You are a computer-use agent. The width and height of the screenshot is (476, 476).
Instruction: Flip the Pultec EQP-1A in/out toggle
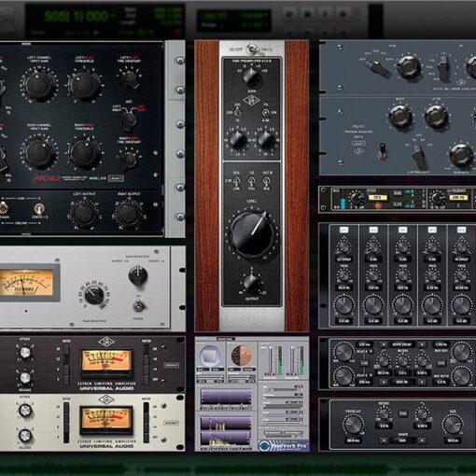[382, 151]
